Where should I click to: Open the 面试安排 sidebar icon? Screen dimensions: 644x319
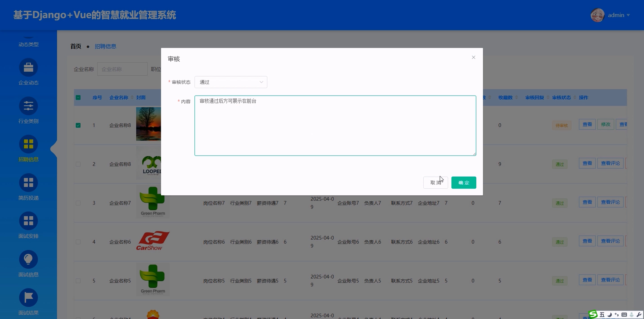[x=28, y=221]
